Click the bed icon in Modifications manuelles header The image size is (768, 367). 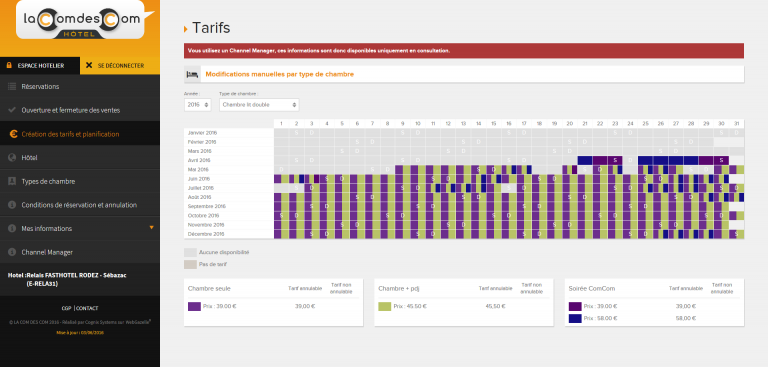(192, 74)
